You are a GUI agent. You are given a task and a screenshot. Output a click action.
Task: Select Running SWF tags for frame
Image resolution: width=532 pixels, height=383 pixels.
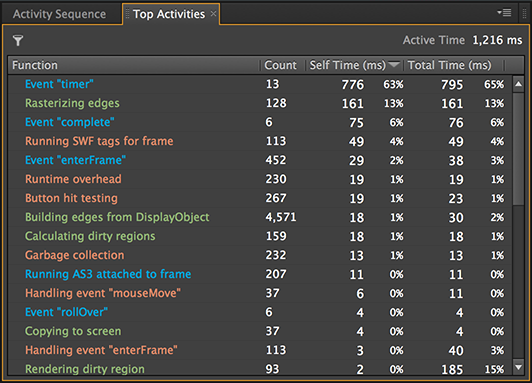(x=260, y=141)
